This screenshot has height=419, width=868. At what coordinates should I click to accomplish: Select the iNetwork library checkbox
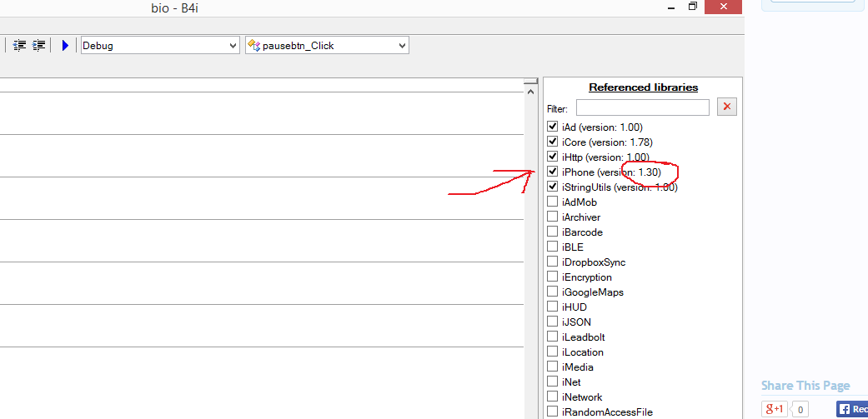[552, 397]
